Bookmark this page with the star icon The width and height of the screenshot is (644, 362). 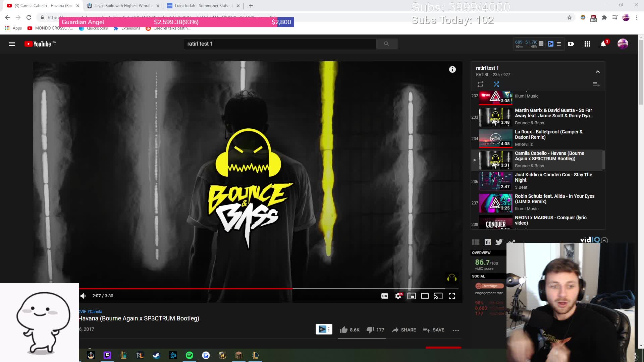[x=570, y=17]
